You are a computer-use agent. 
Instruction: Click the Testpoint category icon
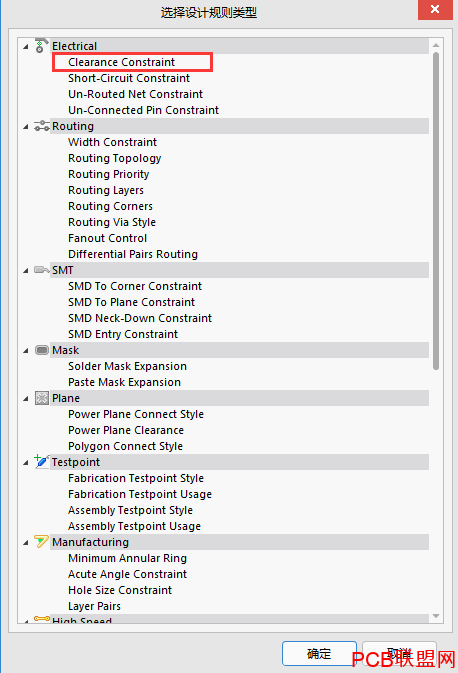pos(42,461)
